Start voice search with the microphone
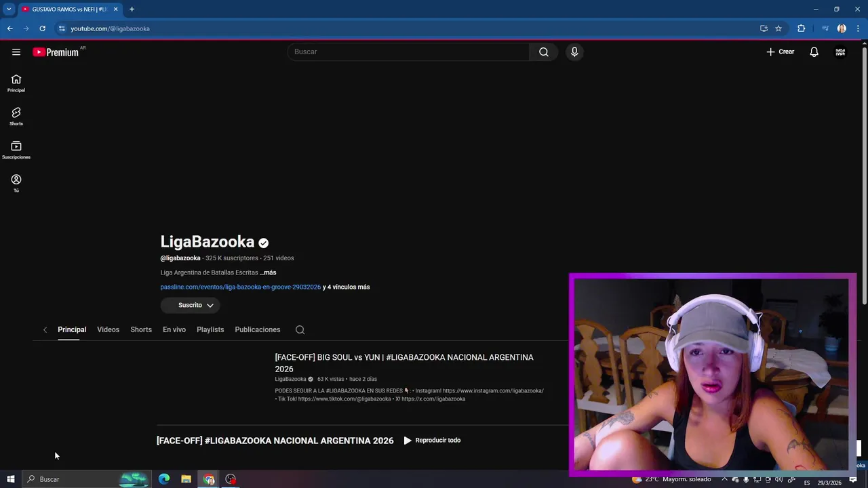Viewport: 868px width, 488px height. tap(574, 52)
